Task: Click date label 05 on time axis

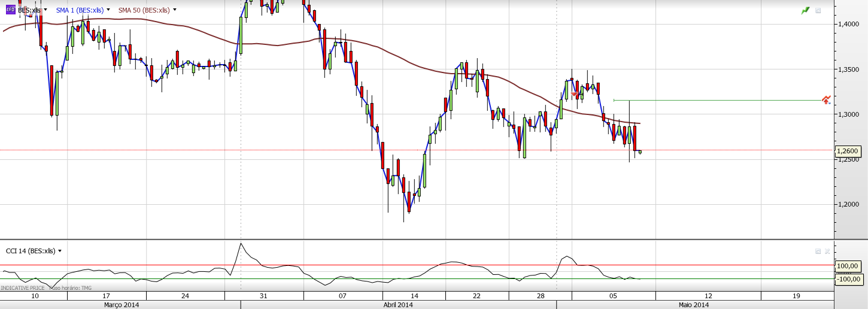Action: 614,296
